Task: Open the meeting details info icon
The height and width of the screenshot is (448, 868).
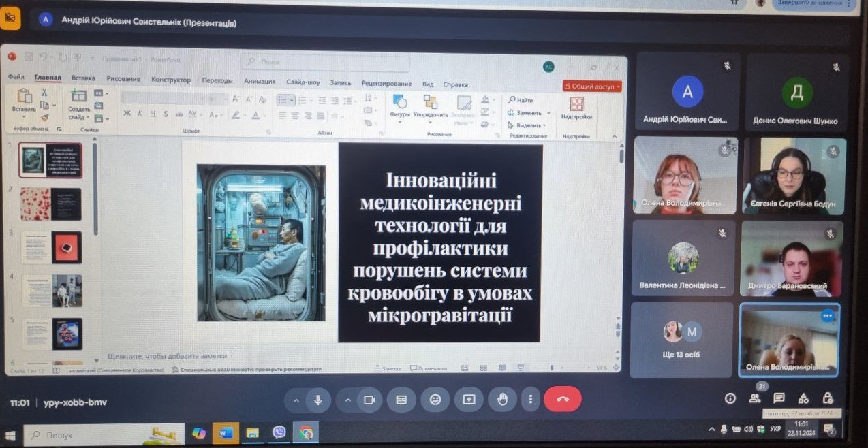Action: click(x=730, y=398)
